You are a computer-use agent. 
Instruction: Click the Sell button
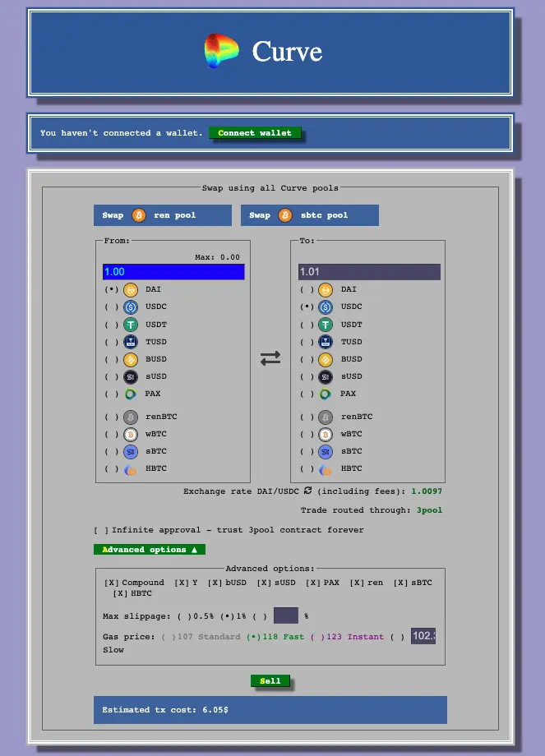270,680
